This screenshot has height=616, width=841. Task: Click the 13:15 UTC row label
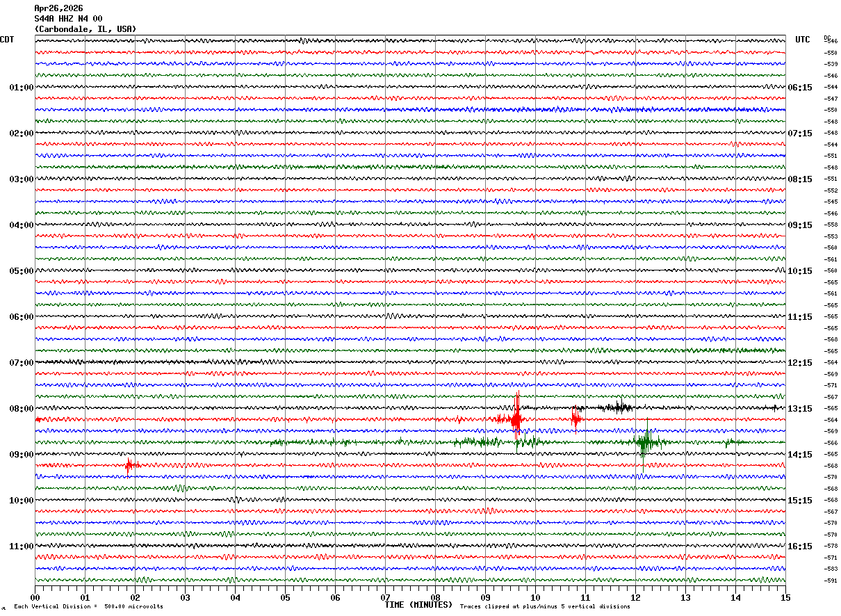coord(800,408)
